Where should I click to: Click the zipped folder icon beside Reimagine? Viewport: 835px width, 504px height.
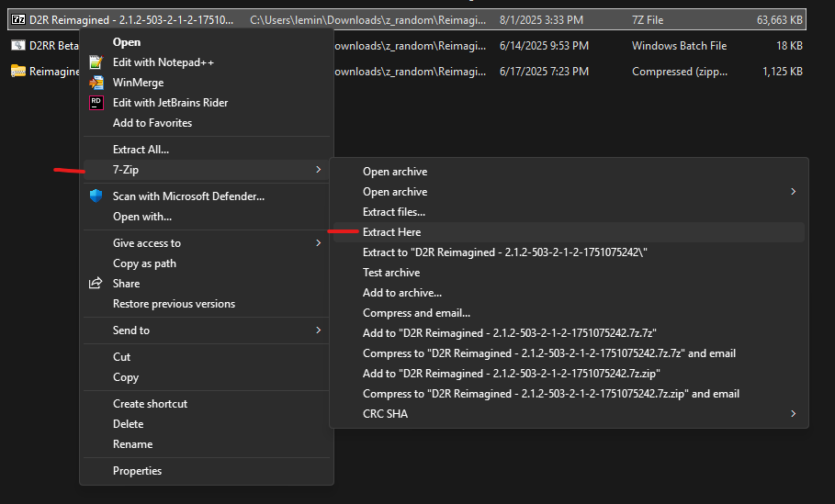pos(18,71)
